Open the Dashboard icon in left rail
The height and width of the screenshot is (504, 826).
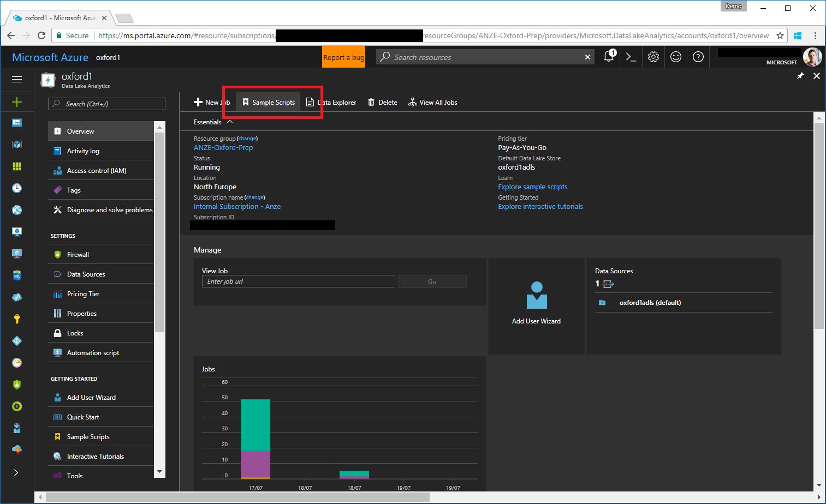(17, 123)
